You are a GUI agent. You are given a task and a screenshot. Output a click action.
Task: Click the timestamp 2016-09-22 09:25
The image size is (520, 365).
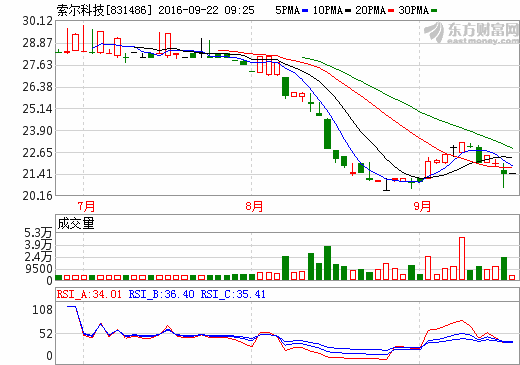pyautogui.click(x=206, y=10)
